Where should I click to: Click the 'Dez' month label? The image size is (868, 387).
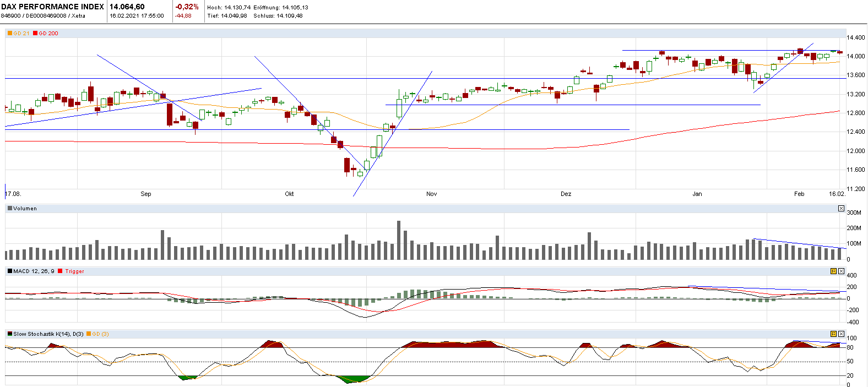566,194
